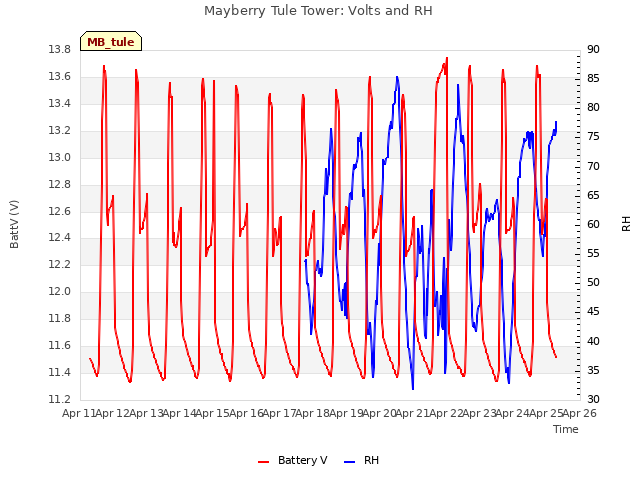Click the MB_tule label badge

click(x=111, y=41)
